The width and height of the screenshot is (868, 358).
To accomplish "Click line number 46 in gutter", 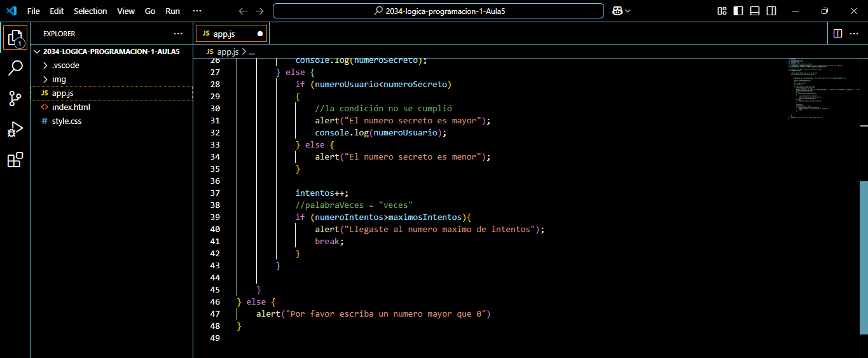I will 214,301.
